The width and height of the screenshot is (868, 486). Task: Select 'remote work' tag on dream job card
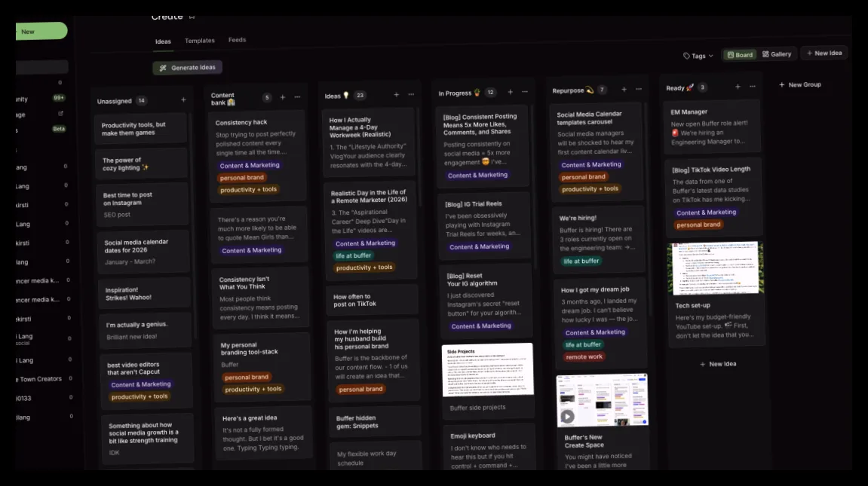click(x=584, y=356)
